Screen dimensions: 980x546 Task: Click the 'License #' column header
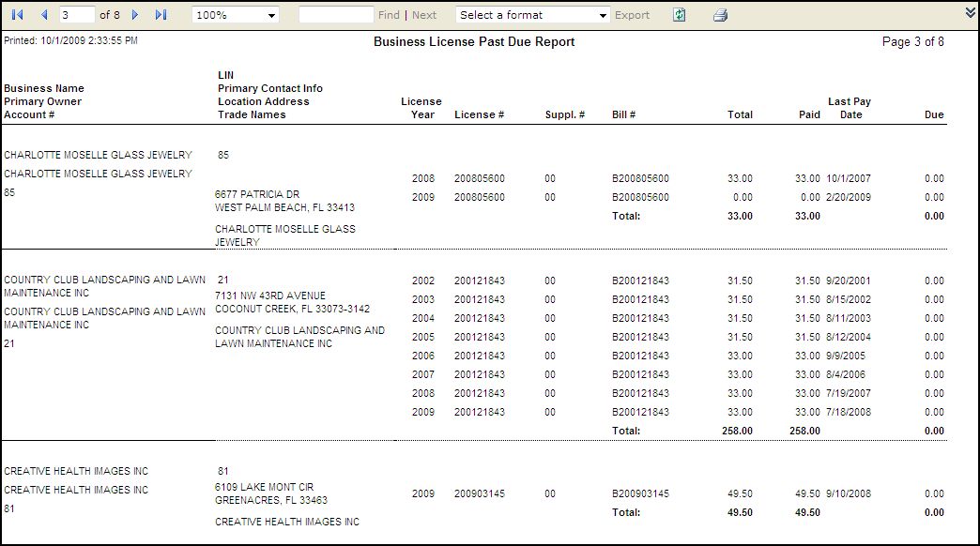click(479, 114)
